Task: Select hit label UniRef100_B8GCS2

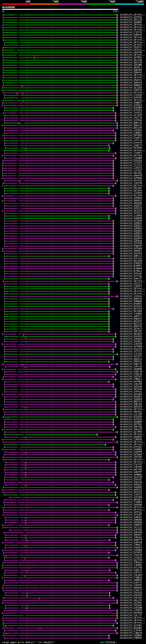Action: (x=131, y=125)
